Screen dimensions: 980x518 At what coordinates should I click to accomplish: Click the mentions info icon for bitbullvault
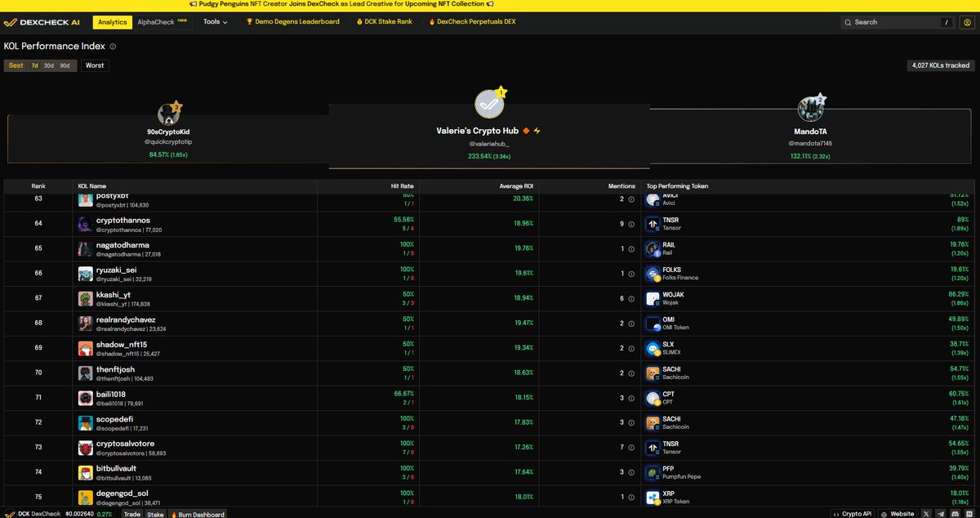(x=632, y=472)
